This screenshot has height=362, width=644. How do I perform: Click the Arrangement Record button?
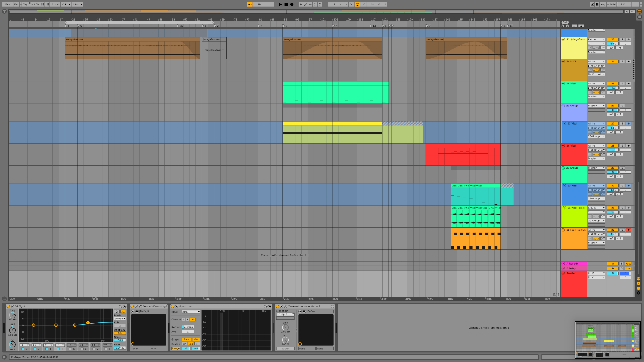tap(292, 5)
